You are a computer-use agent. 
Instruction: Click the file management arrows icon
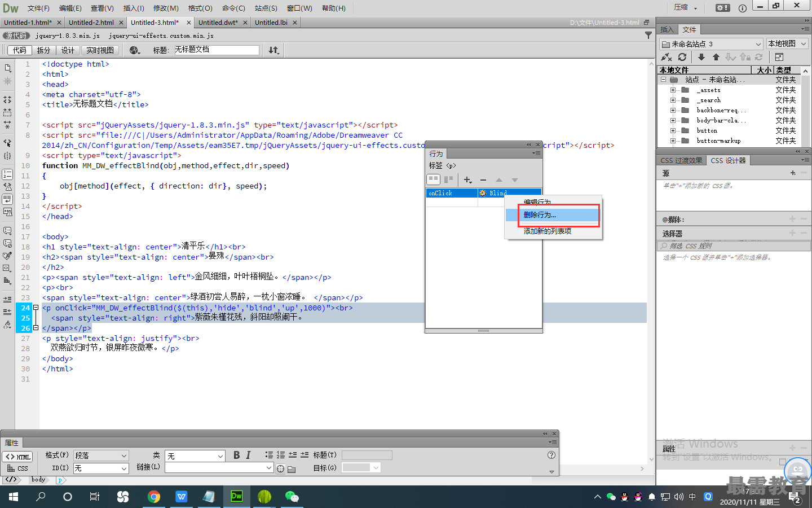pos(273,50)
